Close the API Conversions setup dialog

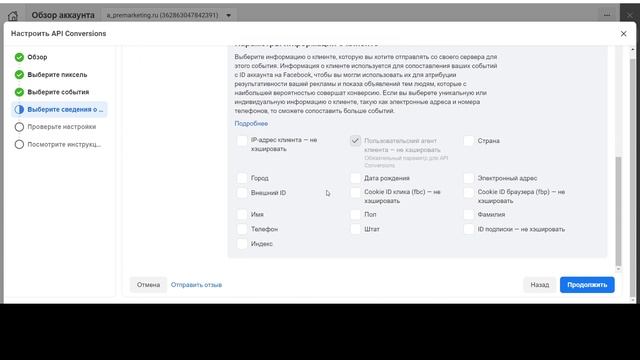pyautogui.click(x=623, y=33)
